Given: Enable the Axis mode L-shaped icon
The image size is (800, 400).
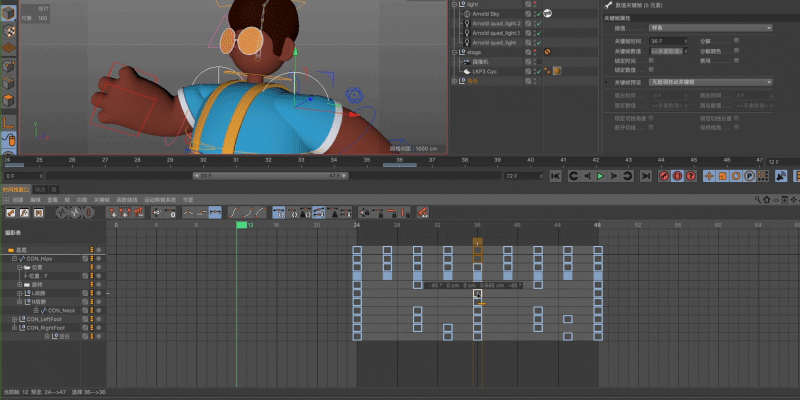Looking at the screenshot, I should click(x=9, y=122).
